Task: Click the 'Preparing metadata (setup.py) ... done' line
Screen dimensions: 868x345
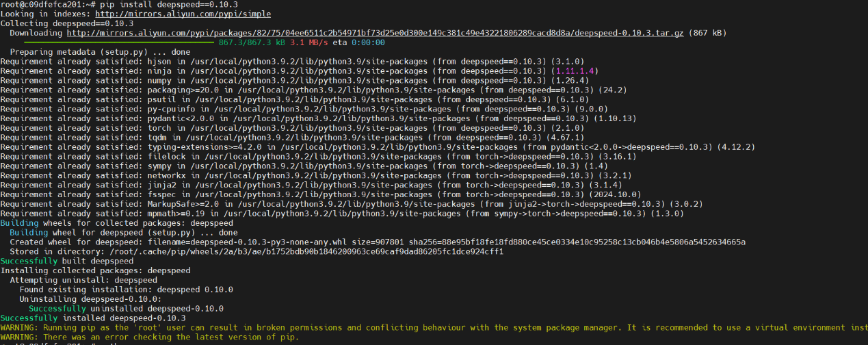Action: (x=100, y=52)
